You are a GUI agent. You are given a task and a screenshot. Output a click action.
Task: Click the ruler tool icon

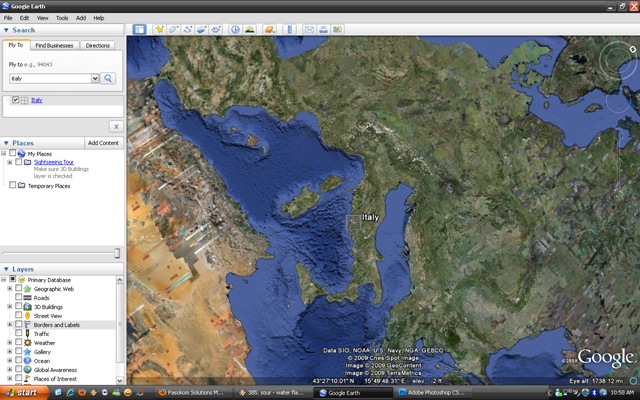(289, 29)
